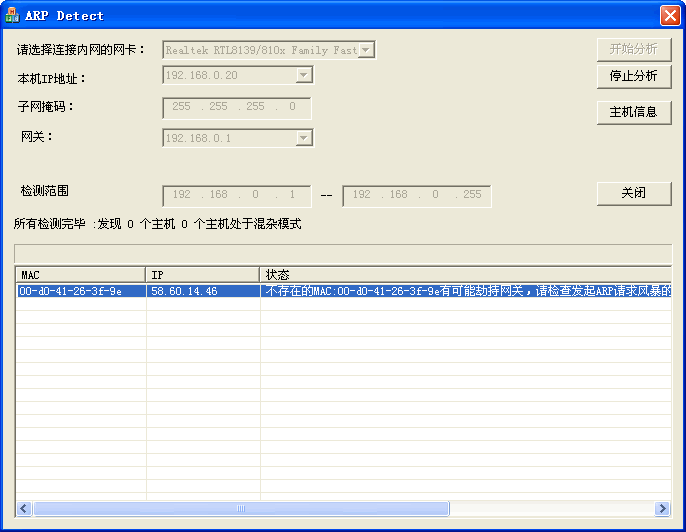Open the network adapter Realtek dropdown
The image size is (686, 532).
click(x=366, y=50)
